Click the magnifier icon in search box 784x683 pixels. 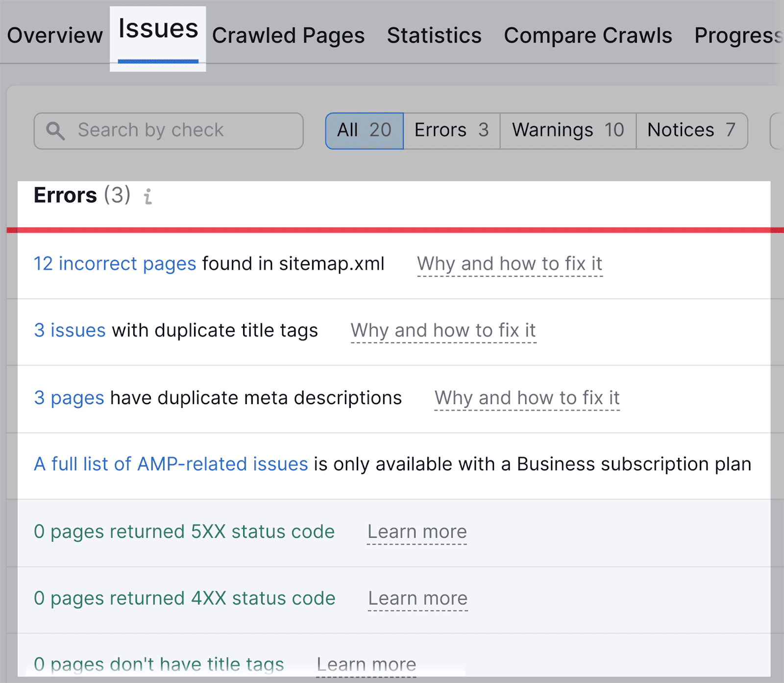(x=55, y=131)
